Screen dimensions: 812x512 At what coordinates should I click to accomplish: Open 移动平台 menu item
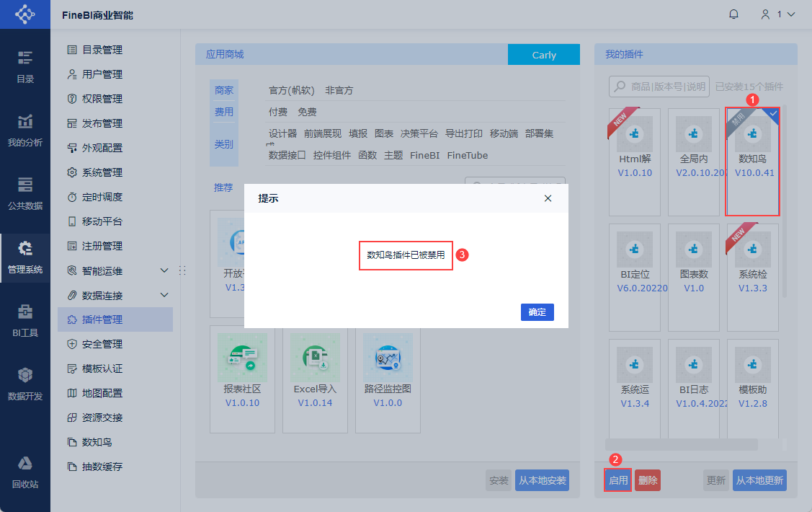pyautogui.click(x=115, y=221)
